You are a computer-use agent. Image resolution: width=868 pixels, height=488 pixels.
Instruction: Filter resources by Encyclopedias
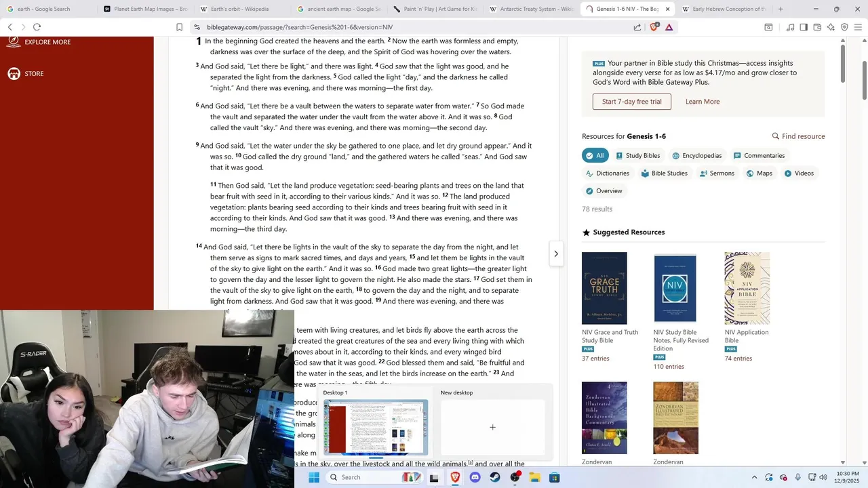pos(696,156)
